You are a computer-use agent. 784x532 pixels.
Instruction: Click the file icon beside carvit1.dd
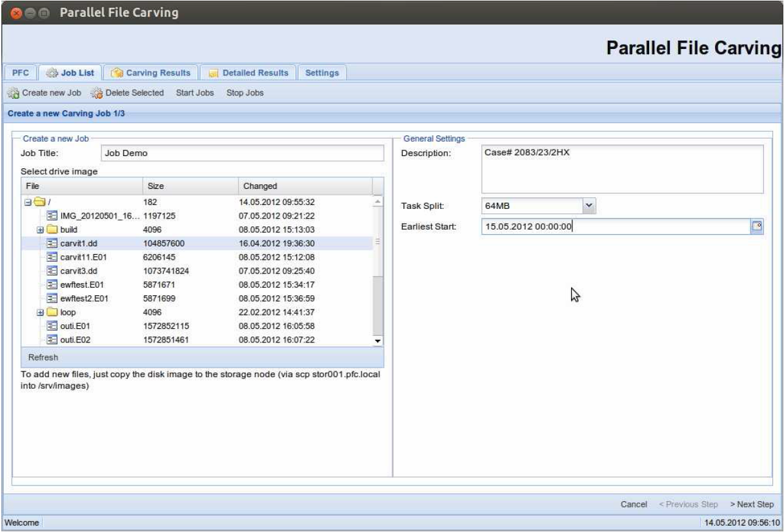(x=54, y=243)
